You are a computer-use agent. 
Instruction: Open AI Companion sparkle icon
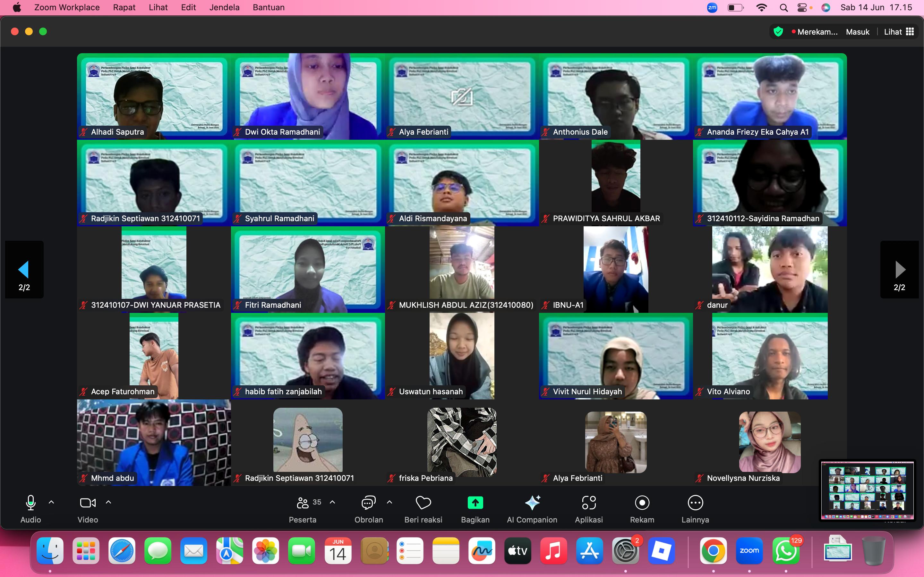point(532,503)
